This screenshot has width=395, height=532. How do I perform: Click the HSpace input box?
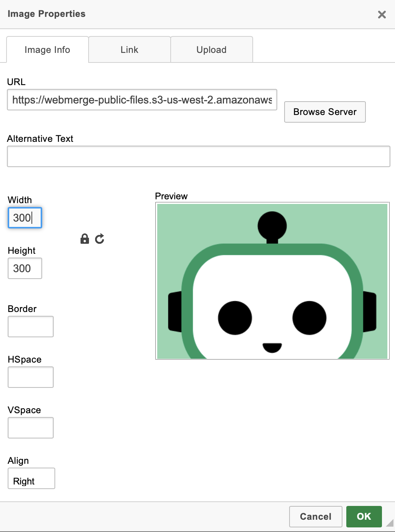(x=31, y=377)
